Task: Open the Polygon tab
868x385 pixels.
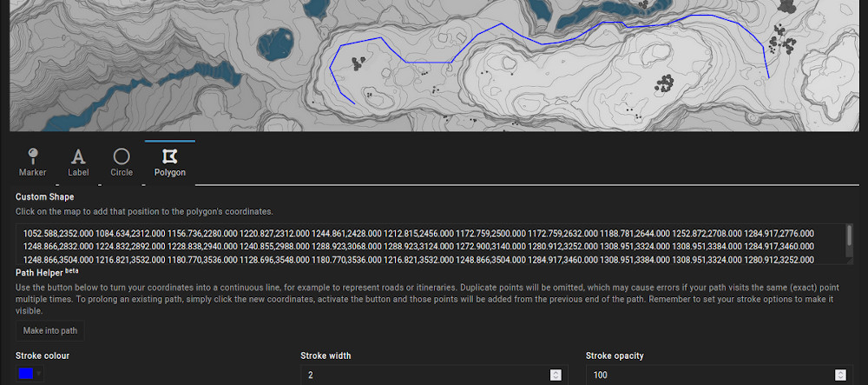Action: pyautogui.click(x=170, y=163)
